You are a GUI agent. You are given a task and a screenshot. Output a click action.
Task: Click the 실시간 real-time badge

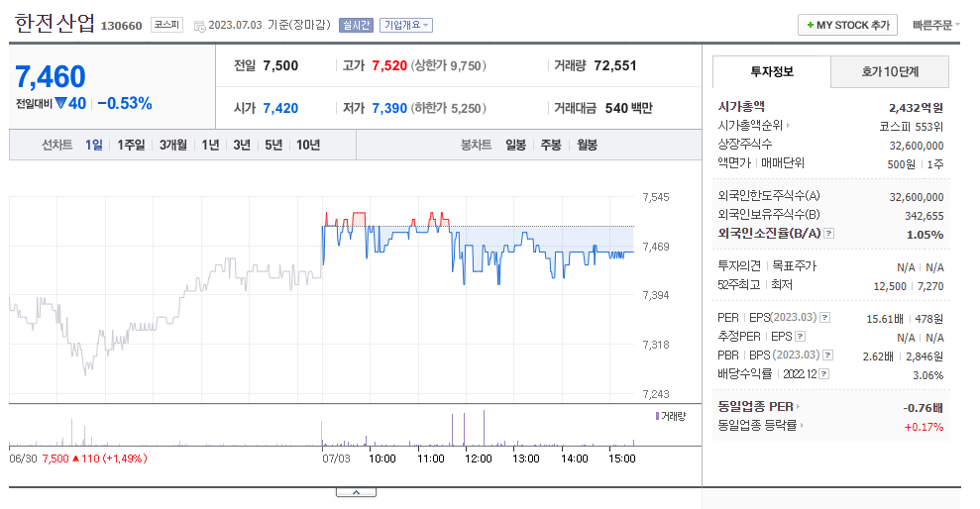click(357, 25)
